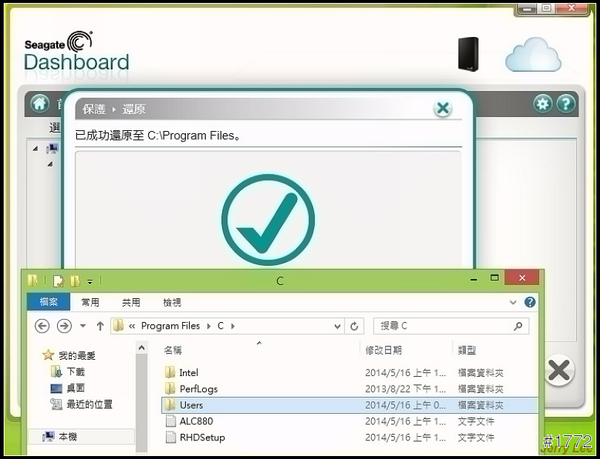Click the PerfLogs modified date 2013/8/22
This screenshot has width=600, height=459.
click(405, 389)
